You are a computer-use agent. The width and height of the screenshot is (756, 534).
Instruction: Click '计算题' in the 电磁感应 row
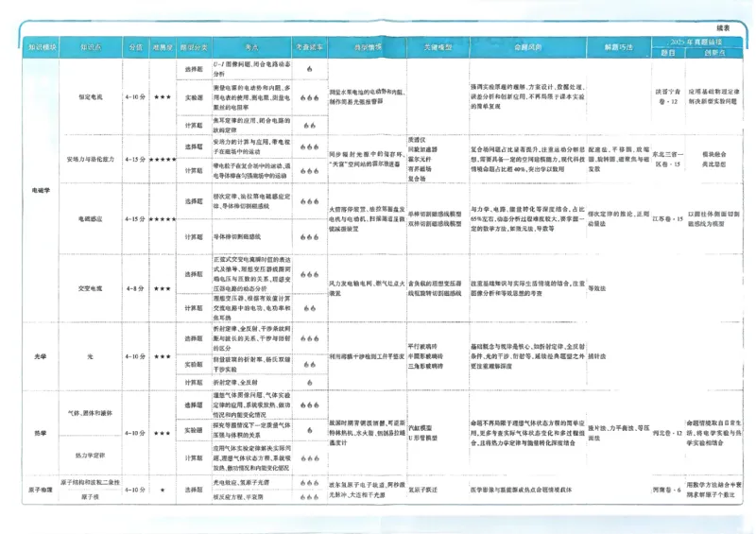coord(194,237)
